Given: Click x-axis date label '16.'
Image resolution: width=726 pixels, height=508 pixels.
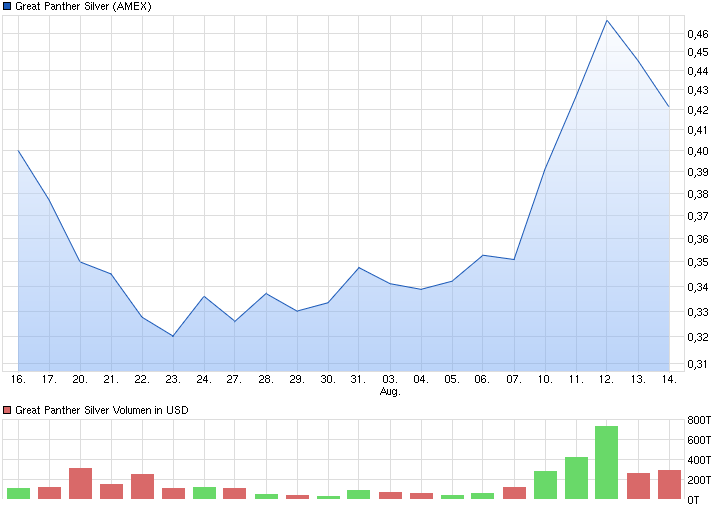Looking at the screenshot, I should pyautogui.click(x=18, y=379).
